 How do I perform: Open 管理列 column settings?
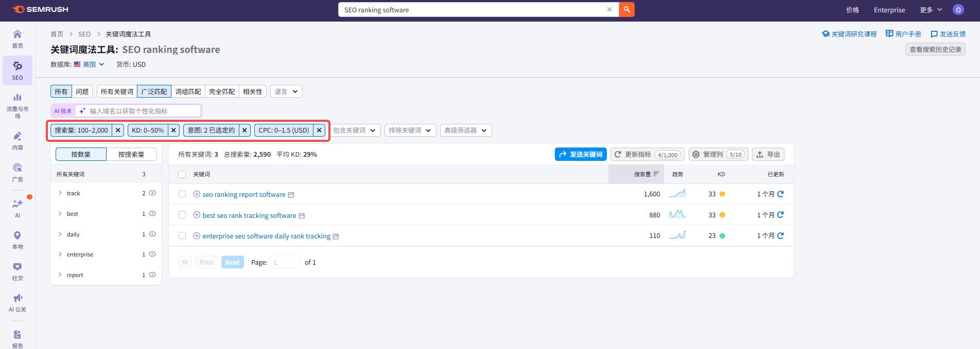(719, 154)
